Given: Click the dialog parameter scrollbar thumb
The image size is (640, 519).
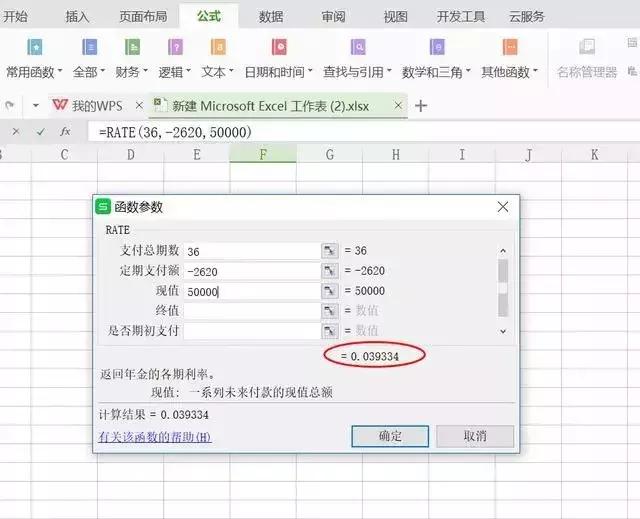Looking at the screenshot, I should coord(503,288).
